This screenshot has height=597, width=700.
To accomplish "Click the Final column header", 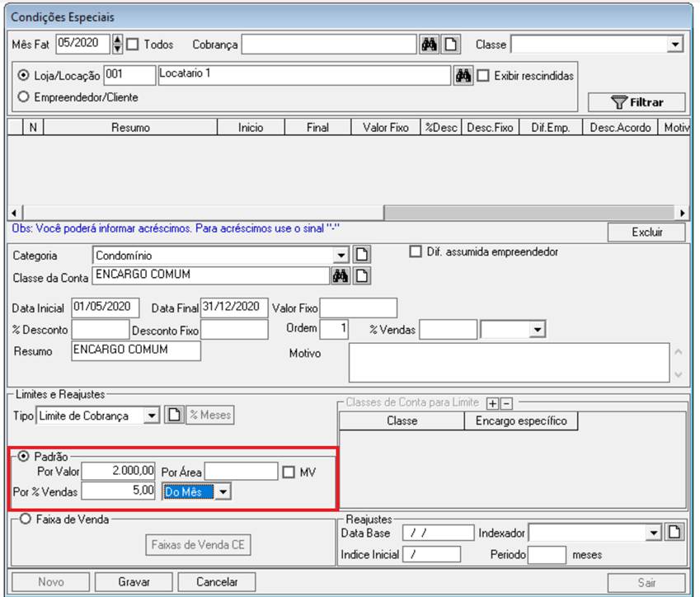I will coord(318,128).
